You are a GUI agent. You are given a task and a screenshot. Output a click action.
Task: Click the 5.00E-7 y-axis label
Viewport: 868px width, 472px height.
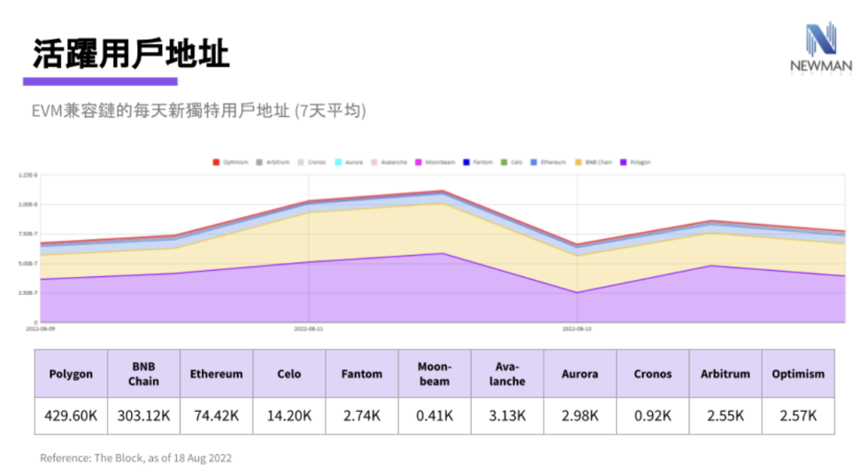point(28,263)
